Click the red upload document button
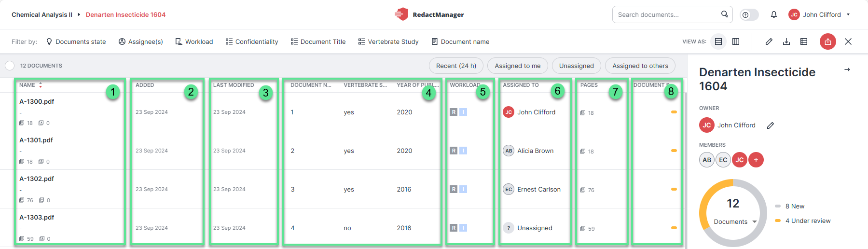 pyautogui.click(x=828, y=41)
